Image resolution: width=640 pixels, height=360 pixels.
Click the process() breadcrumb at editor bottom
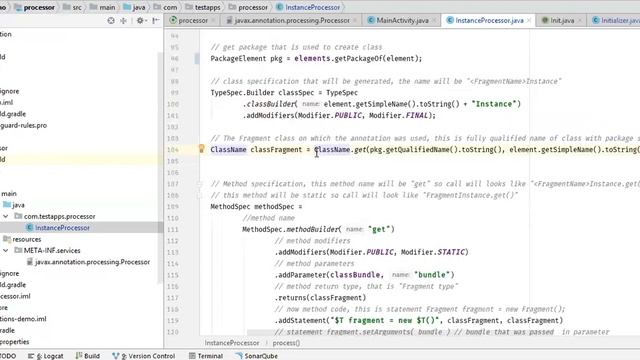pos(286,343)
